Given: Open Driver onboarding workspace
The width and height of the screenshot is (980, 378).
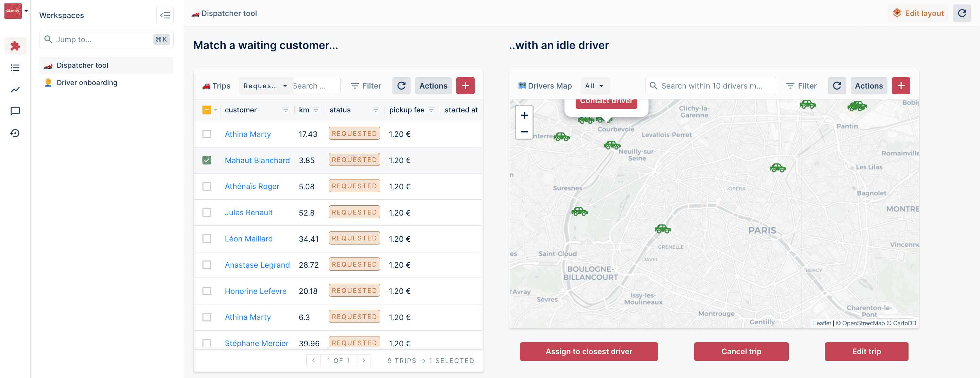Looking at the screenshot, I should click(87, 83).
